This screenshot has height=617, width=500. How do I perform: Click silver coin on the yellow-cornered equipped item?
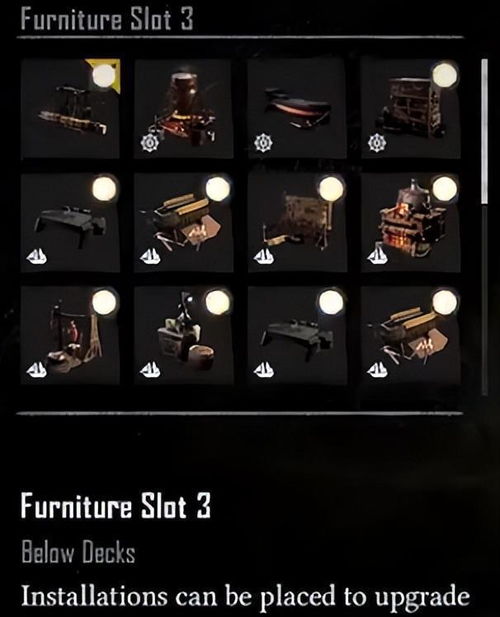tap(104, 76)
